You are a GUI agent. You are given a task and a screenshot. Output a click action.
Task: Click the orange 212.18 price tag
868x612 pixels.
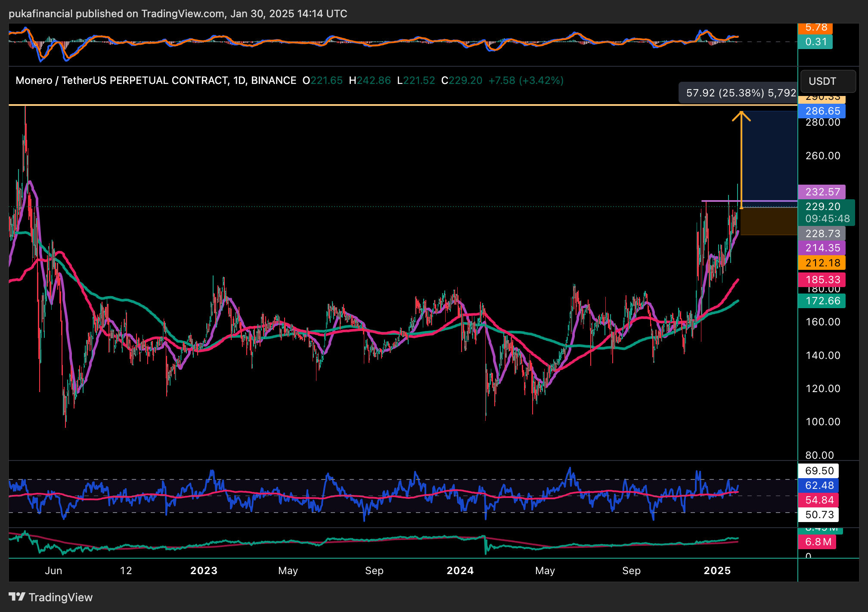click(x=821, y=263)
